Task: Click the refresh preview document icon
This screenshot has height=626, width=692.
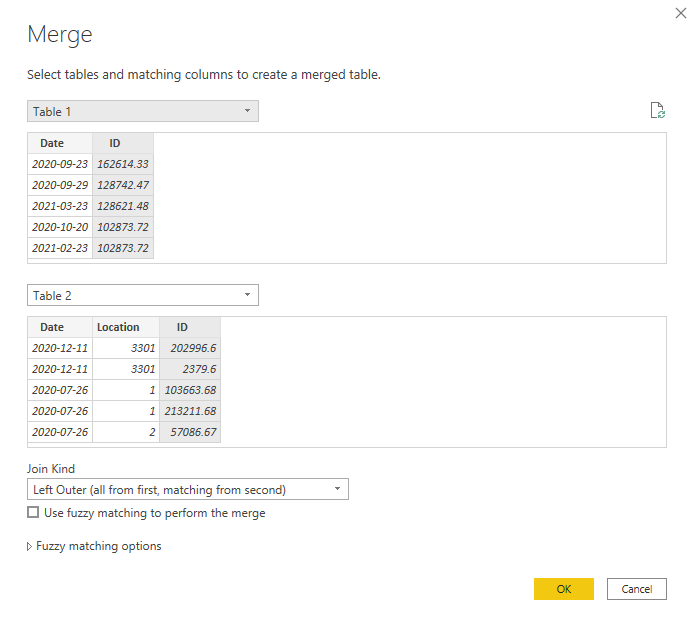Action: (x=658, y=110)
